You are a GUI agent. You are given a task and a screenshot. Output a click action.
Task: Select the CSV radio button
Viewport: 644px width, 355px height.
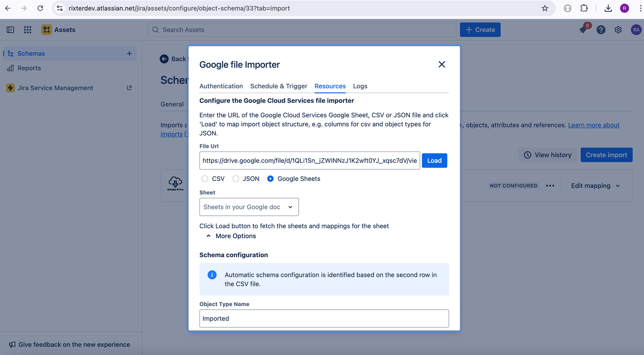[x=205, y=179]
